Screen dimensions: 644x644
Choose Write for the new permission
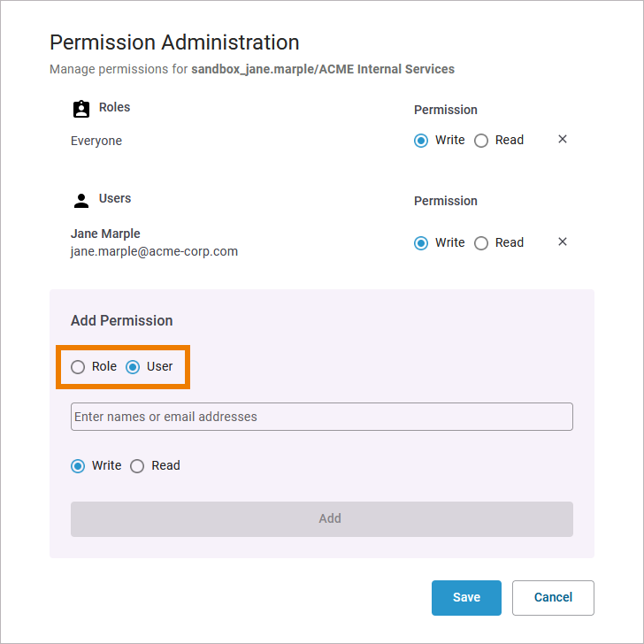78,466
